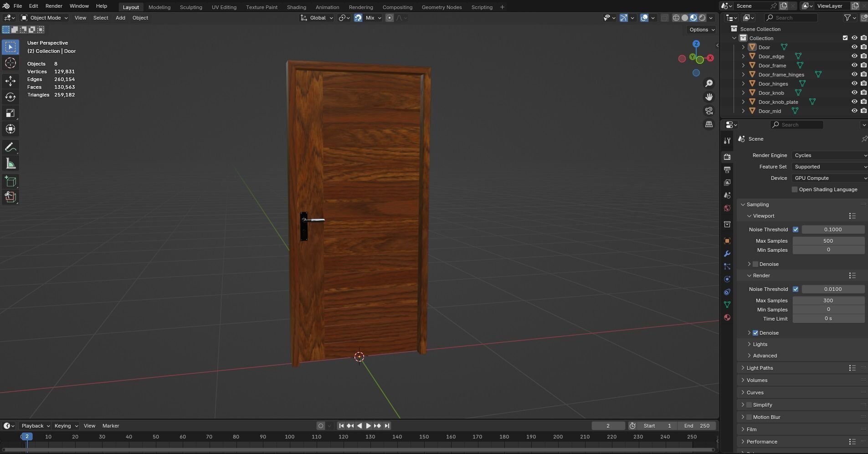The height and width of the screenshot is (454, 868).
Task: Hide Door_knob with its eye icon
Action: [854, 92]
